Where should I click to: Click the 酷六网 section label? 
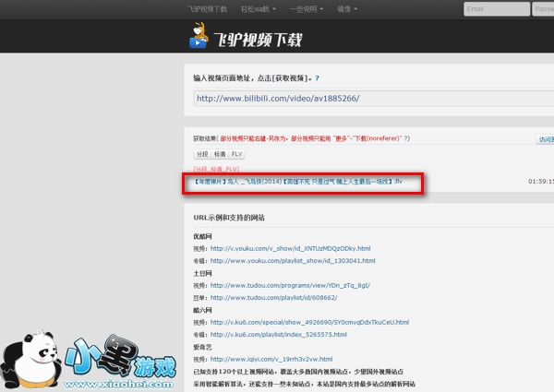[202, 311]
